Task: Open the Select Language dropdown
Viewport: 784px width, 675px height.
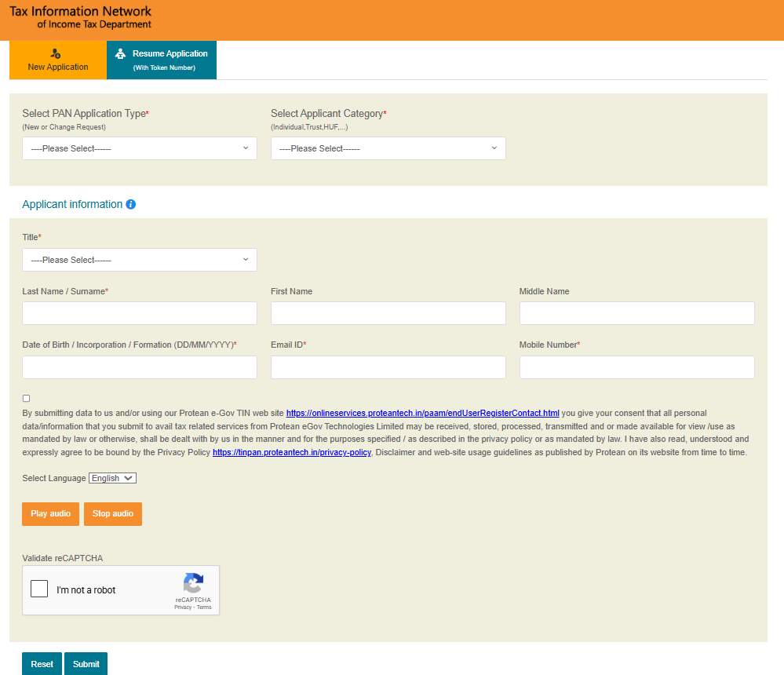Action: [112, 477]
